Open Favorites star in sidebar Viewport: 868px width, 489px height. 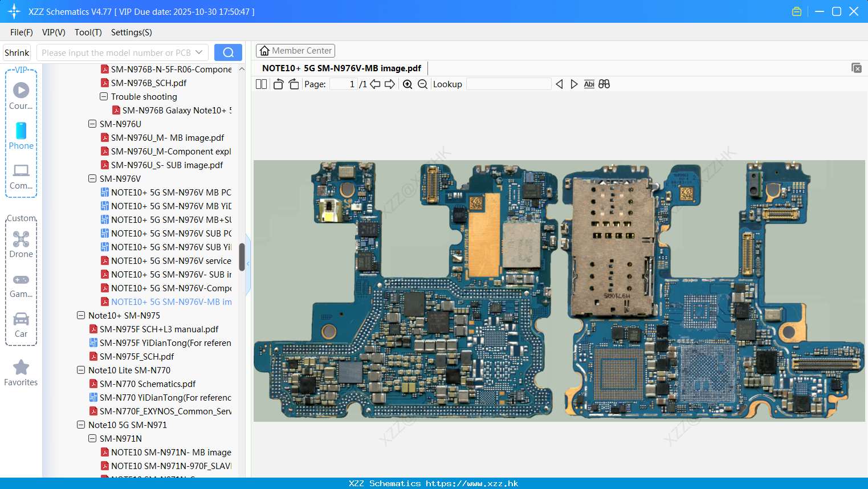pos(21,373)
